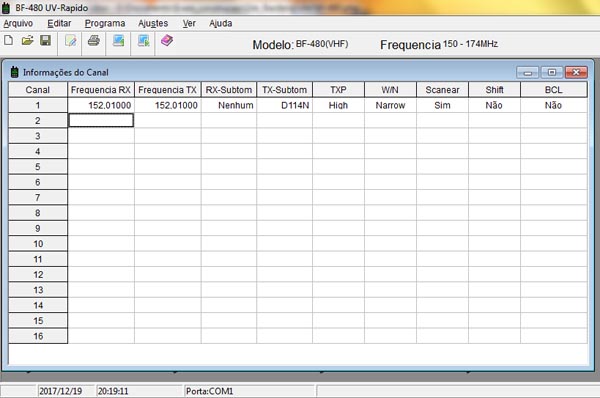Click the D114N TX-Subtom cell
Viewport: 600px width, 398px height.
click(285, 105)
